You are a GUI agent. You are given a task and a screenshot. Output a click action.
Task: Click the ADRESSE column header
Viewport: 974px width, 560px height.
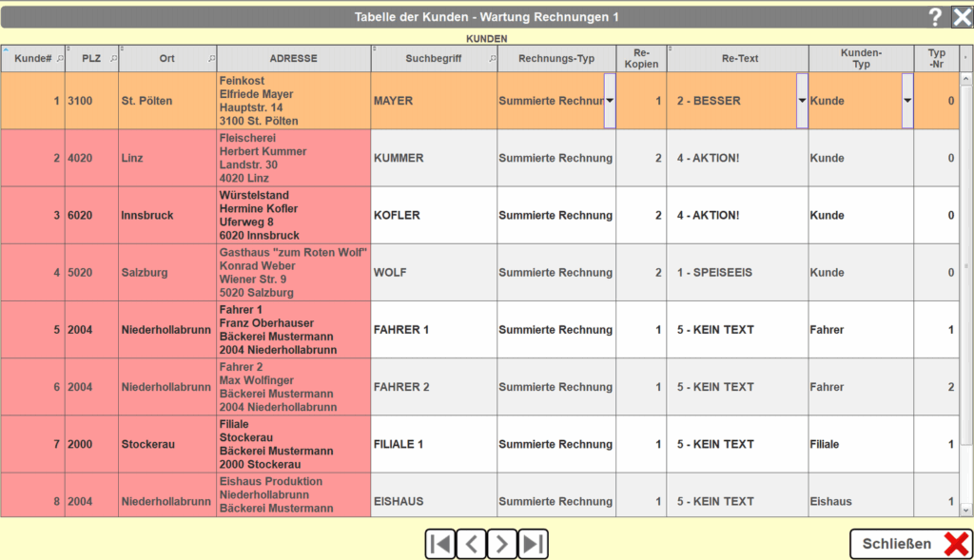click(x=294, y=58)
